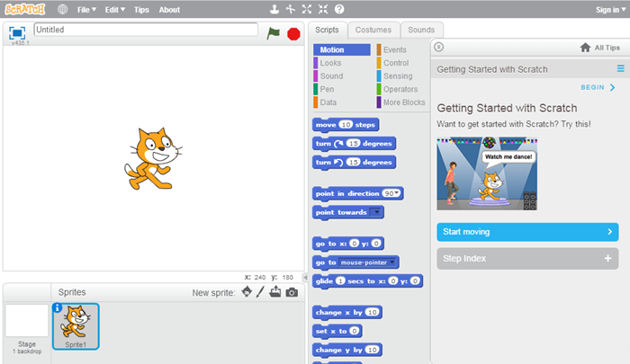This screenshot has height=364, width=630.
Task: Click the BEGIN link in tips
Action: pos(598,87)
